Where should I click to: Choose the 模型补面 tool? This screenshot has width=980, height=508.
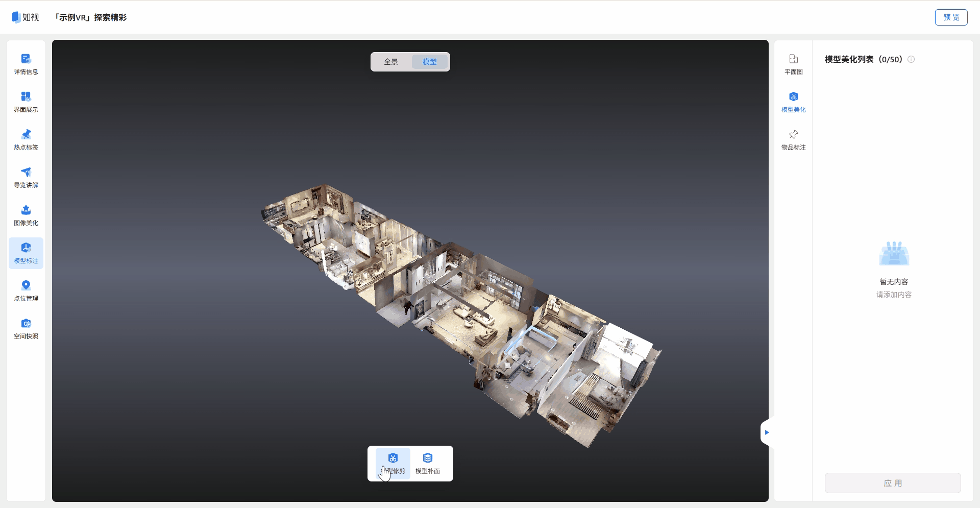click(428, 463)
